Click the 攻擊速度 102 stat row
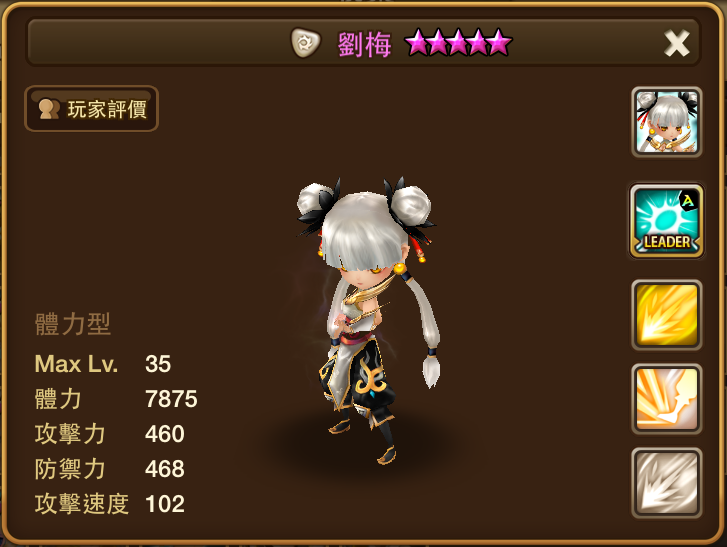 [109, 503]
